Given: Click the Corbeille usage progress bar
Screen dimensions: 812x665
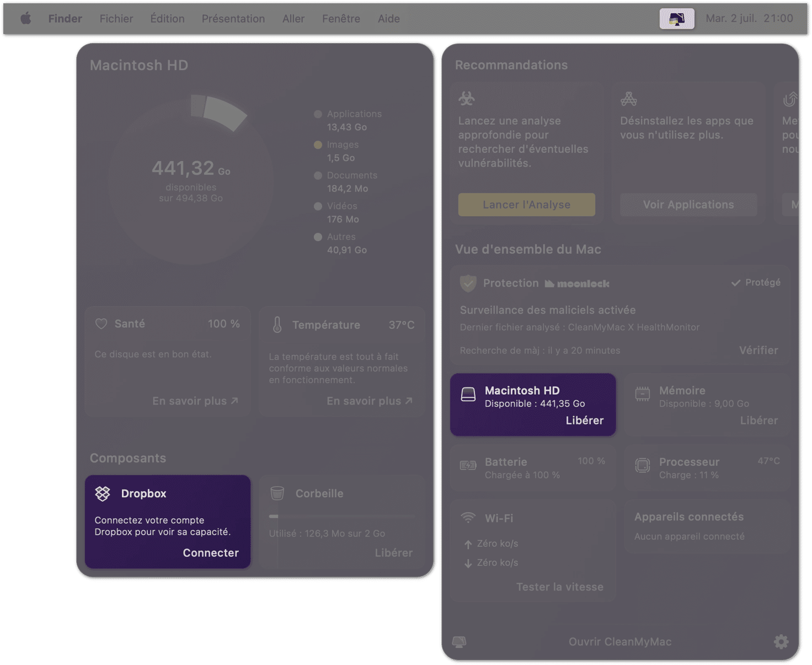Looking at the screenshot, I should pyautogui.click(x=341, y=517).
